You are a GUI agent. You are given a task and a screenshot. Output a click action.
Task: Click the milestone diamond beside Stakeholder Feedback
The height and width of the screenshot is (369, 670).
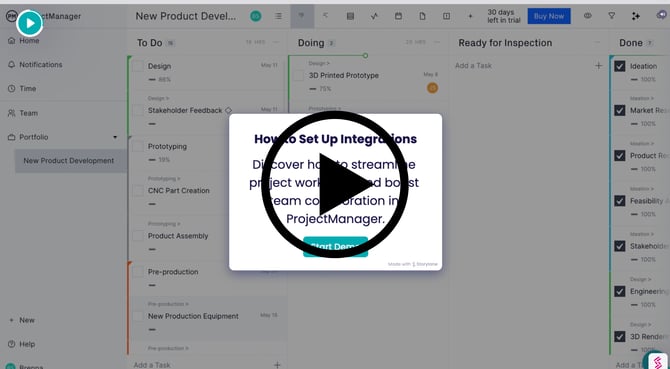(228, 110)
